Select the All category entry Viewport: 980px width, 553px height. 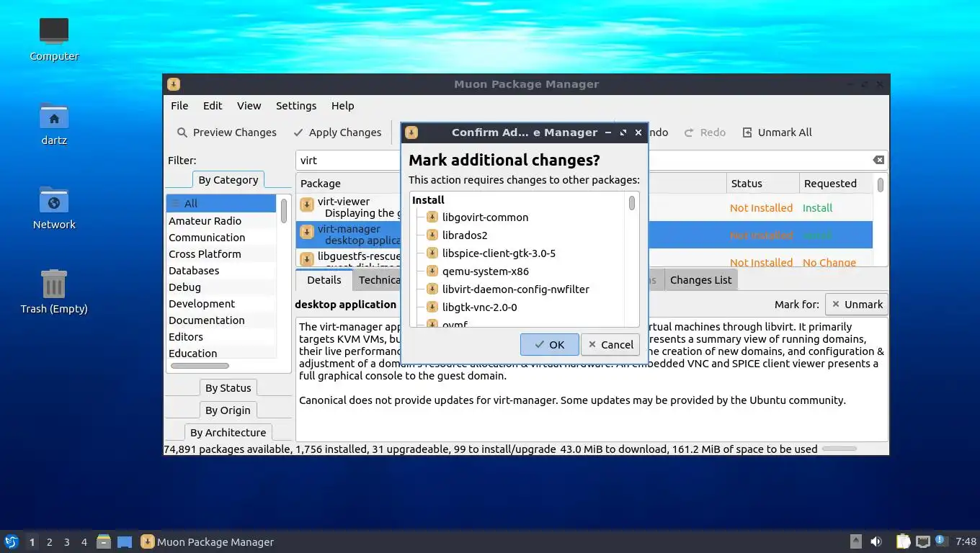click(x=221, y=204)
